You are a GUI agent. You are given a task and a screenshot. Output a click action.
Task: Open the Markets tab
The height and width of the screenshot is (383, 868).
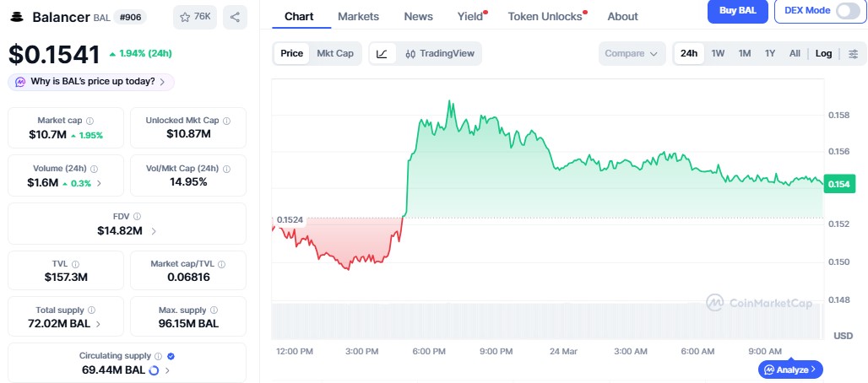pyautogui.click(x=358, y=17)
